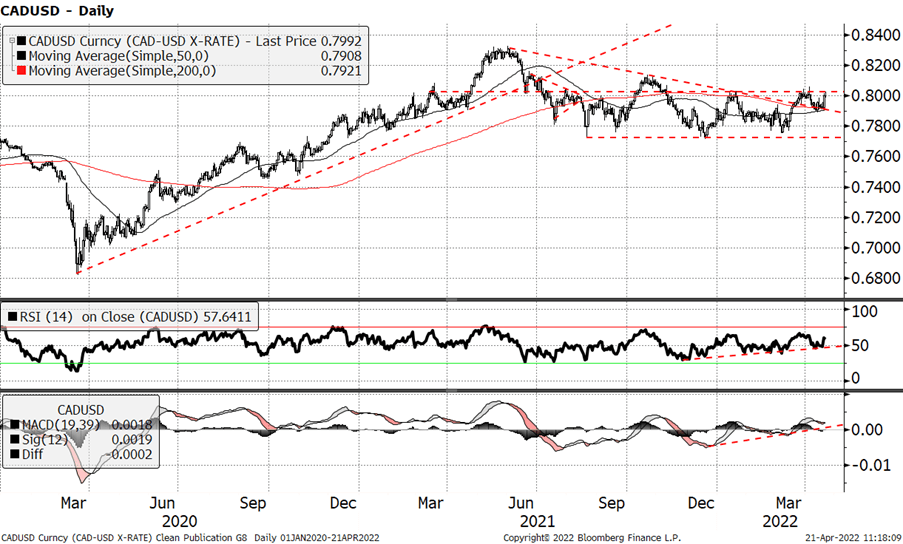
Task: Click the RSI axis label 0
Action: click(856, 378)
